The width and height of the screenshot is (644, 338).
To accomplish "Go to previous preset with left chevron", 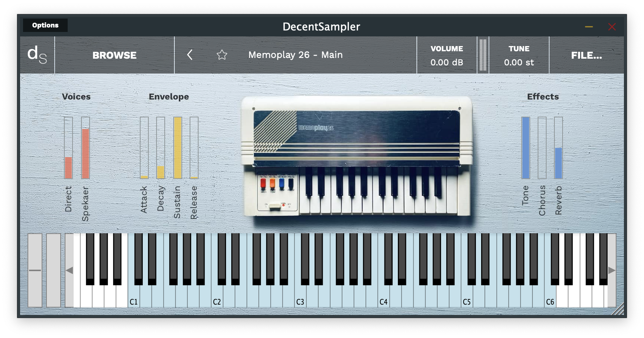I will tap(190, 55).
